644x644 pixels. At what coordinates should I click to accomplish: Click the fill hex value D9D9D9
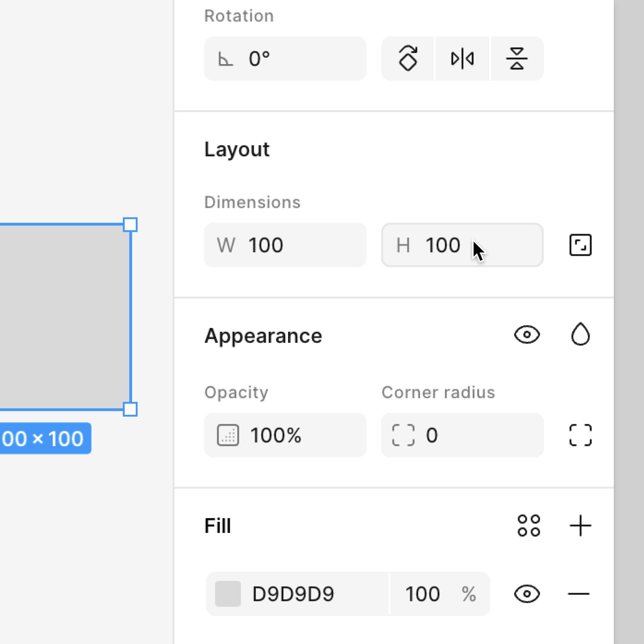[293, 594]
